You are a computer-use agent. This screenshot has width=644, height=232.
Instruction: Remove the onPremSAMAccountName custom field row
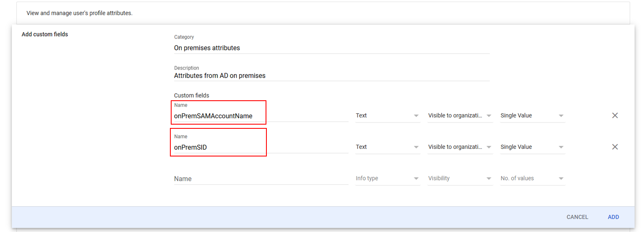(615, 115)
